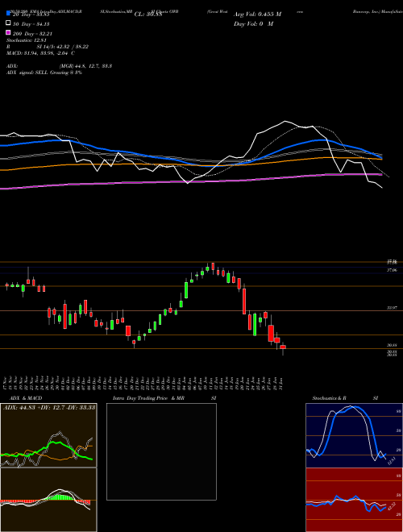
Task: Click the blue 20 Day legend swatch
Action: point(8,13)
